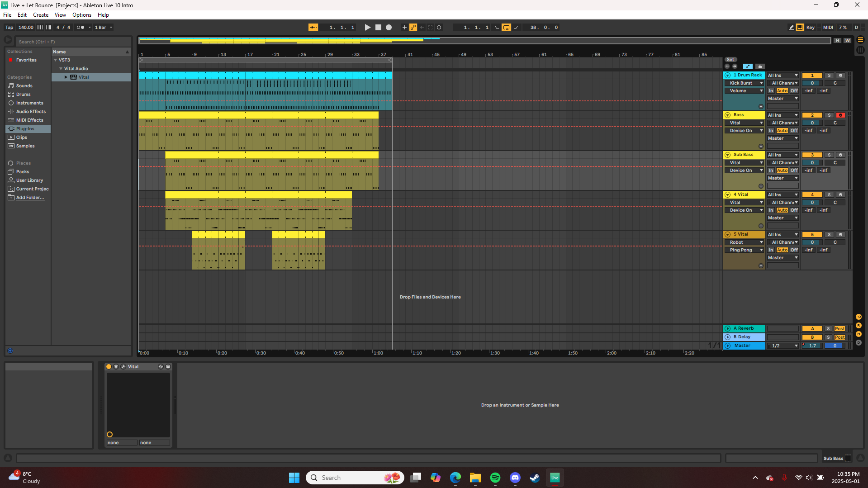The image size is (868, 488).
Task: Collapse the Vital Audio folder
Action: tap(61, 69)
